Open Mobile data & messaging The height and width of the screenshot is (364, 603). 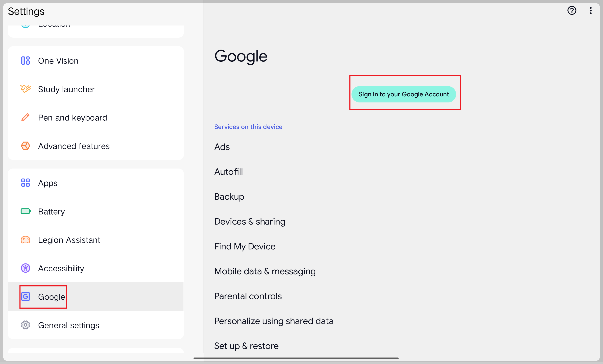265,271
